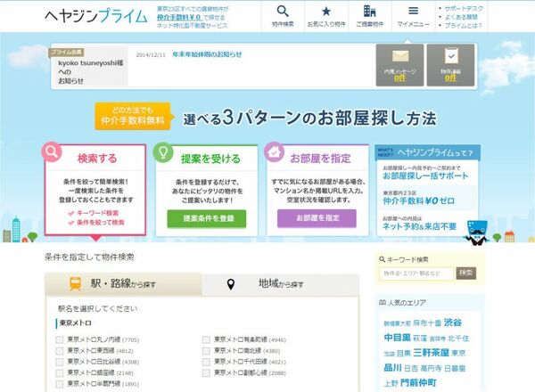Open 年末年始休暇のお知らせ notice link
Image resolution: width=535 pixels, height=392 pixels.
[207, 54]
